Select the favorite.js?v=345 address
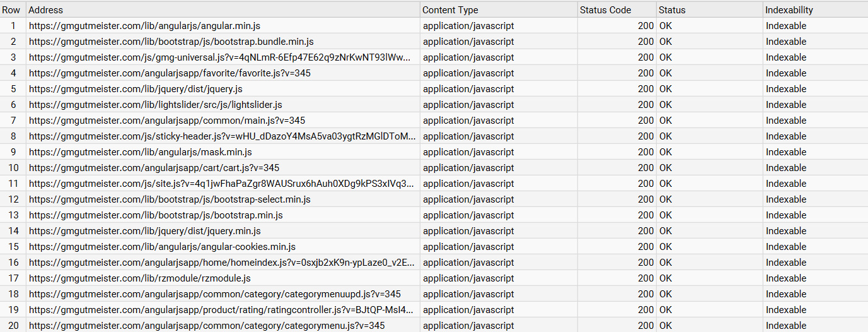 [x=170, y=73]
